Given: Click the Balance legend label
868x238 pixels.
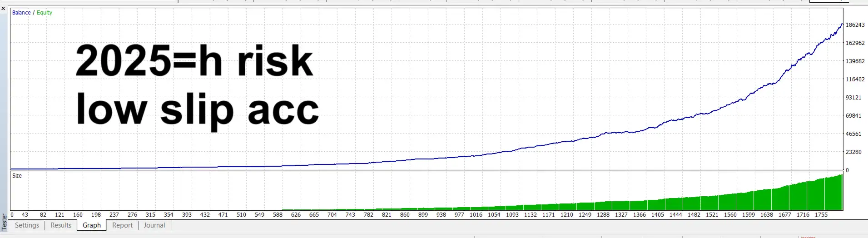Looking at the screenshot, I should pyautogui.click(x=21, y=13).
